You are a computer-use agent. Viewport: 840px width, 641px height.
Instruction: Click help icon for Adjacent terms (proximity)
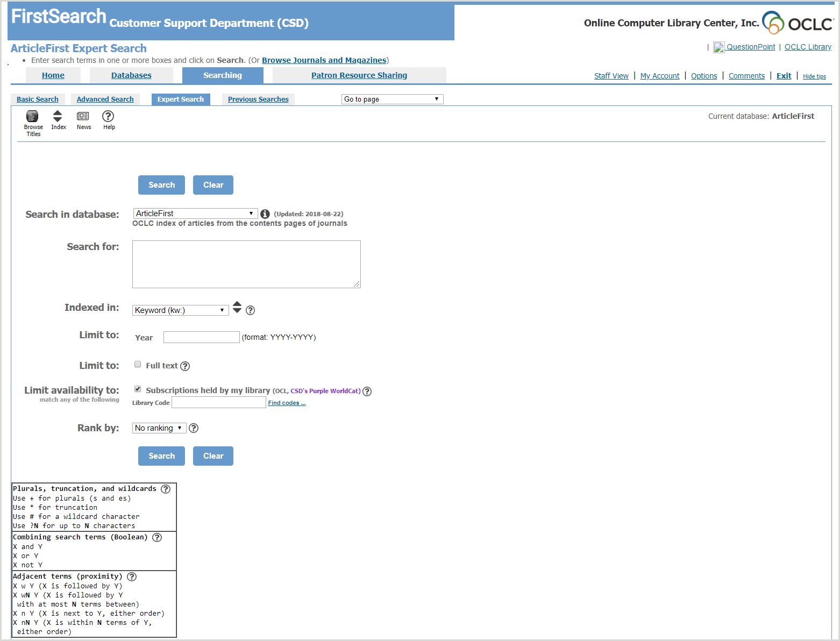point(132,576)
